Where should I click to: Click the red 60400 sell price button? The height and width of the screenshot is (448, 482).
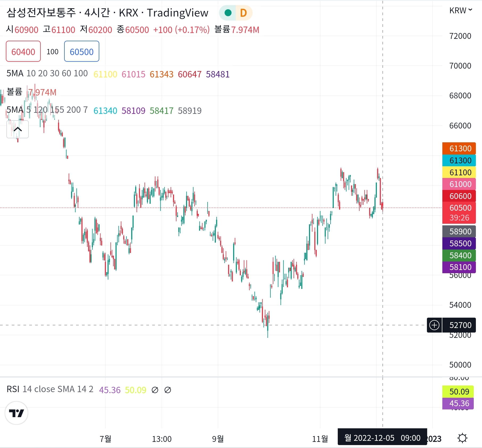[x=23, y=51]
